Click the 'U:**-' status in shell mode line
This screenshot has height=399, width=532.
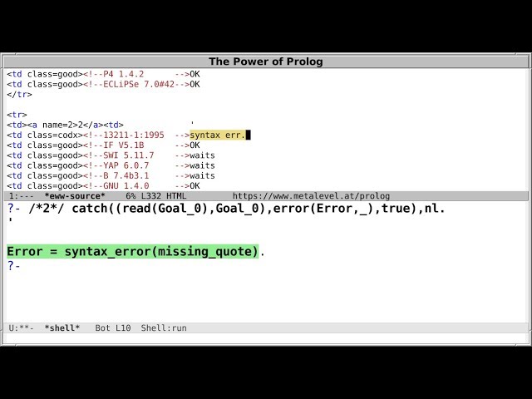pos(22,328)
